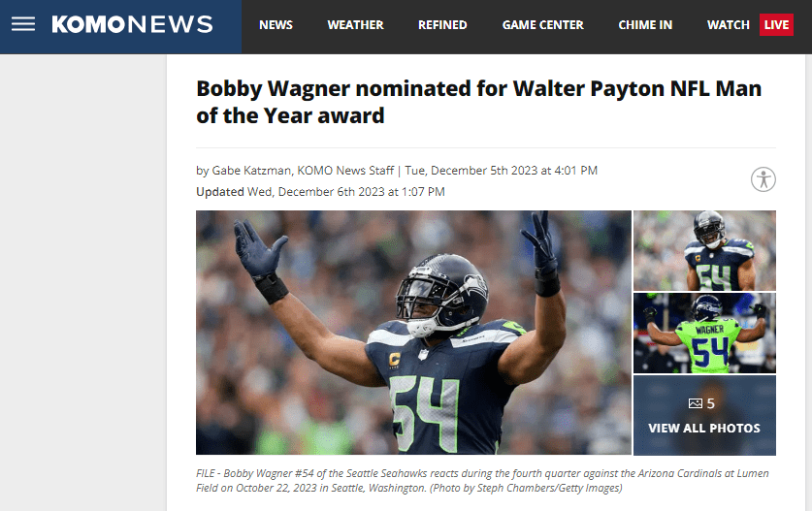Click the photo gallery count icon
812x511 pixels.
pos(695,403)
